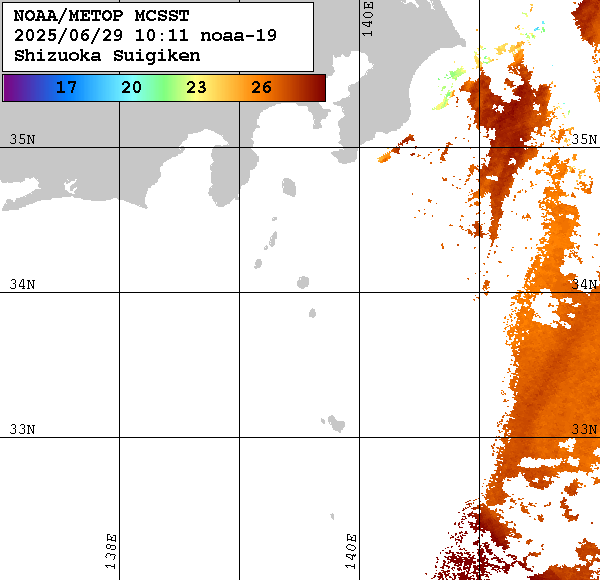Click the left-side '33N' latitude label
This screenshot has width=600, height=580.
[23, 429]
